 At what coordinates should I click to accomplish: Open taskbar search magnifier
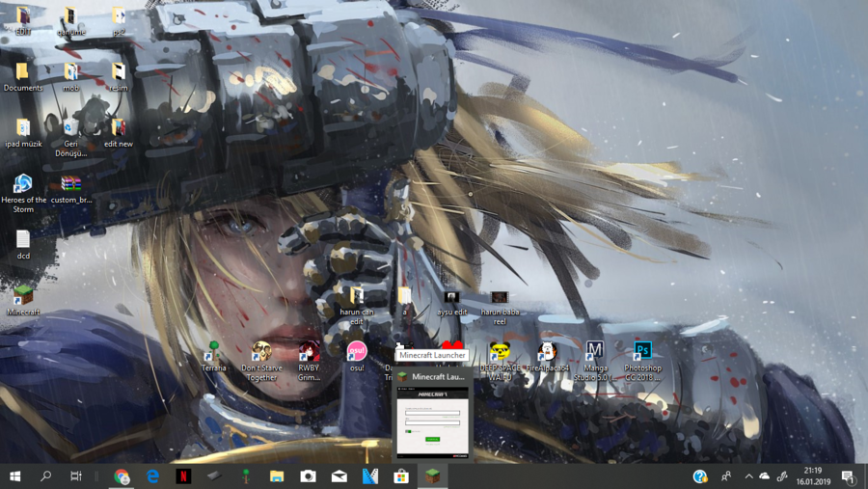click(46, 476)
